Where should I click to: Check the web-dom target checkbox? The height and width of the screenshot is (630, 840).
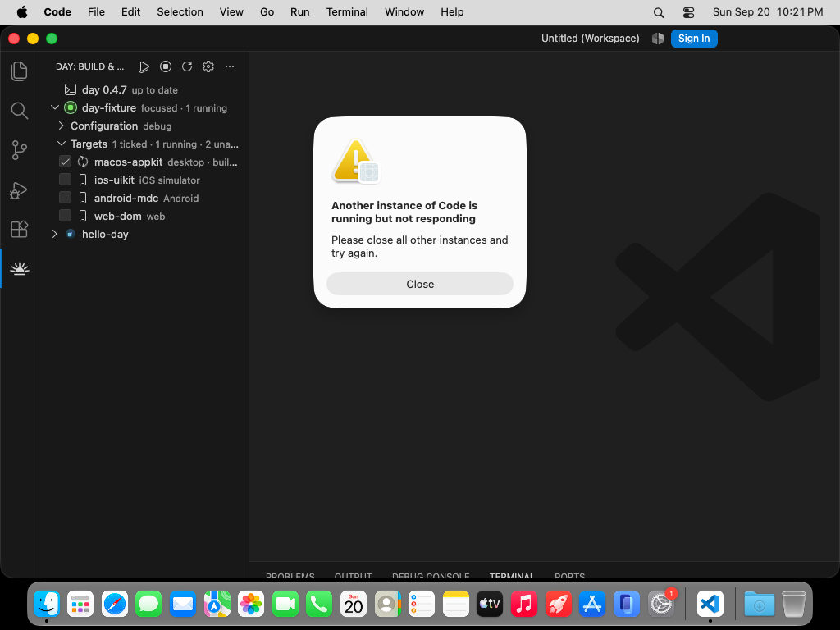pyautogui.click(x=65, y=216)
